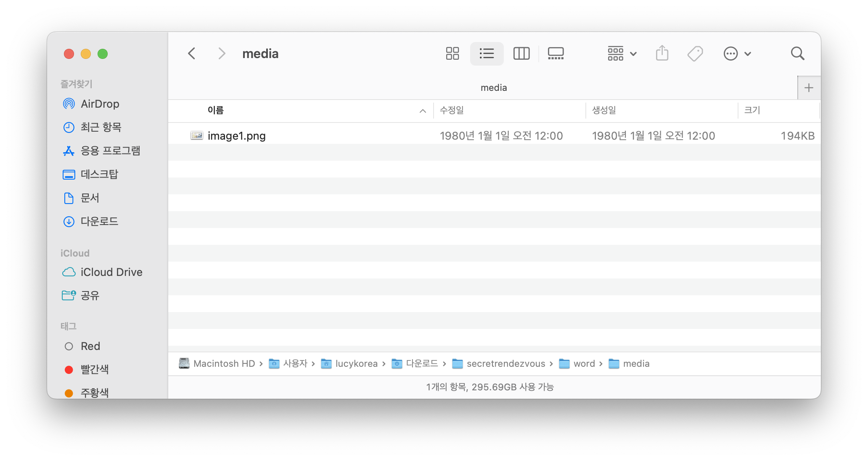Click word folder in path bar

tap(577, 363)
